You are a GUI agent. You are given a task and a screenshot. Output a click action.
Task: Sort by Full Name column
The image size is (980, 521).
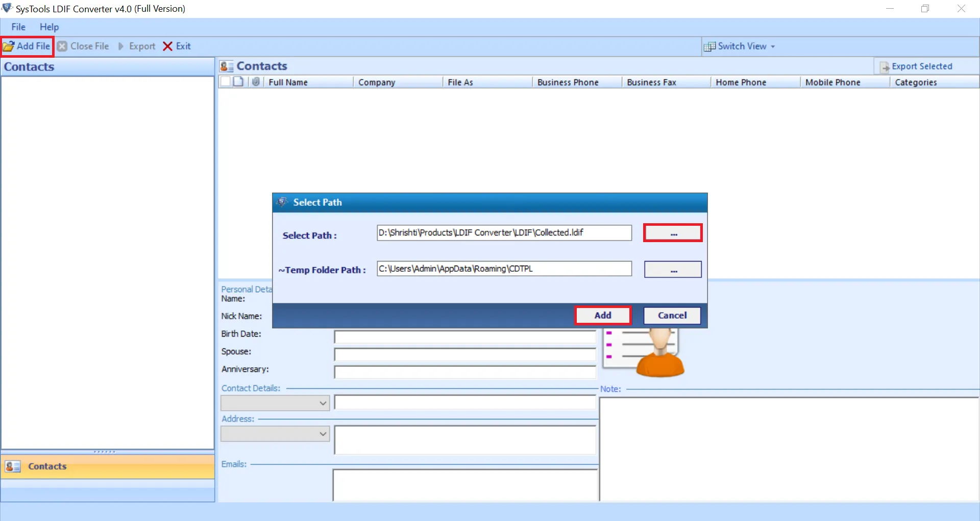[x=308, y=82]
